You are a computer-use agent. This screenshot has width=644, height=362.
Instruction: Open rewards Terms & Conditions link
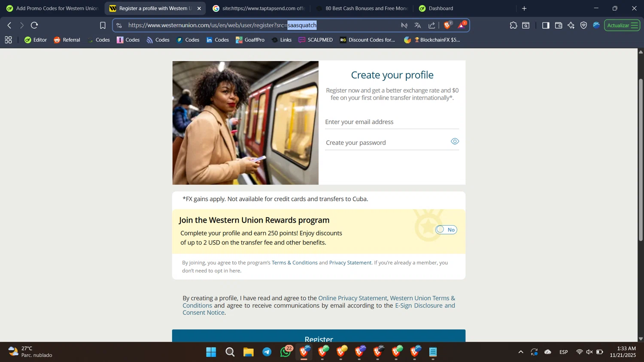[x=295, y=262]
